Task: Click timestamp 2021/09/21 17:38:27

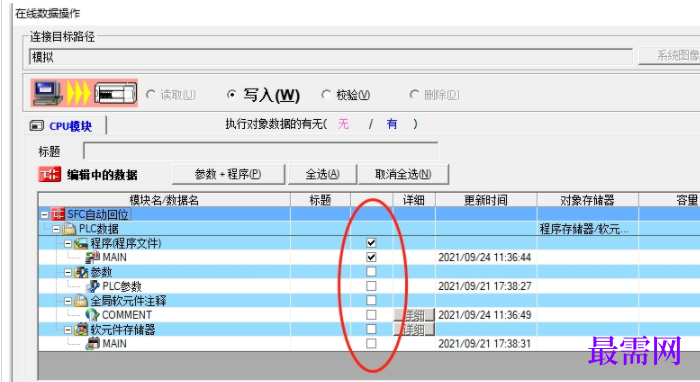Action: tap(485, 286)
